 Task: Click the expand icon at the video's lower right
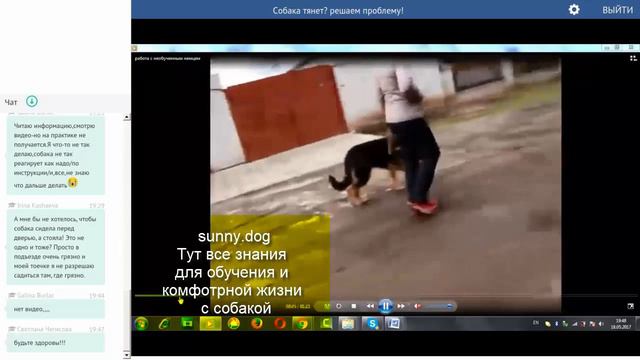pos(631,306)
